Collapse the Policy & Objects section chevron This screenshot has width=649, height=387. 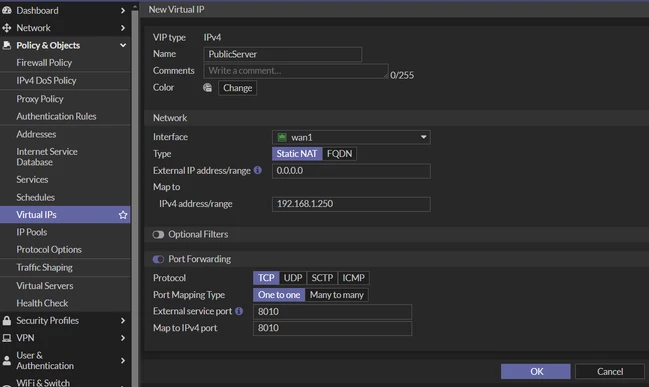click(x=123, y=45)
